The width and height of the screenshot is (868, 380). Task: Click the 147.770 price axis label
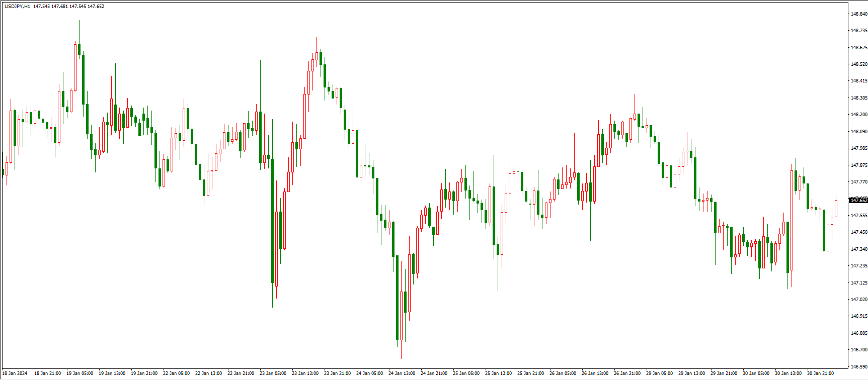coord(858,182)
